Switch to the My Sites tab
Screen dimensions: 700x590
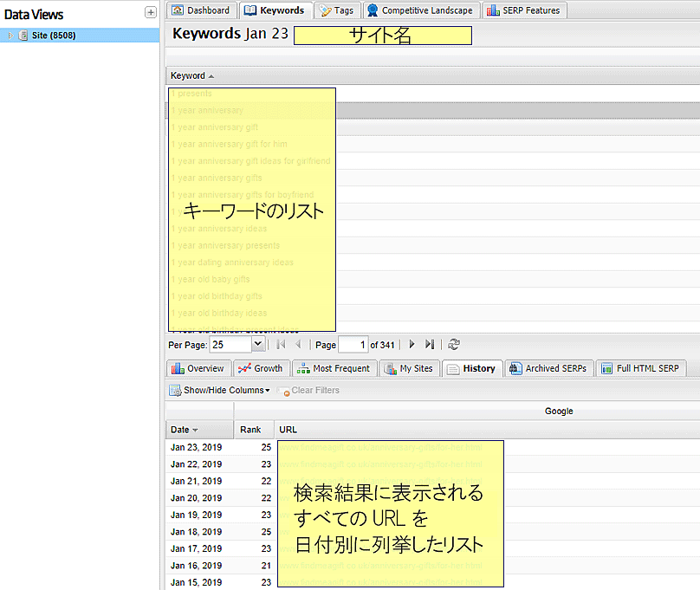click(x=409, y=368)
